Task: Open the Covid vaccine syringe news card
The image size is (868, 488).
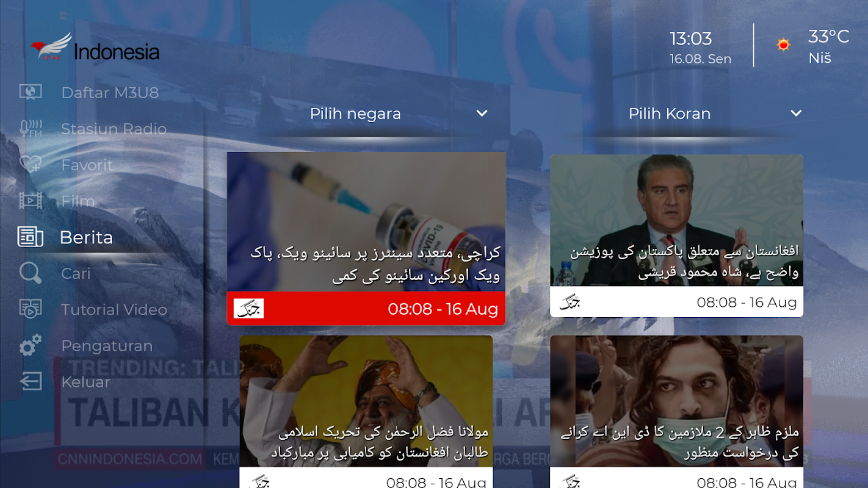Action: (366, 239)
